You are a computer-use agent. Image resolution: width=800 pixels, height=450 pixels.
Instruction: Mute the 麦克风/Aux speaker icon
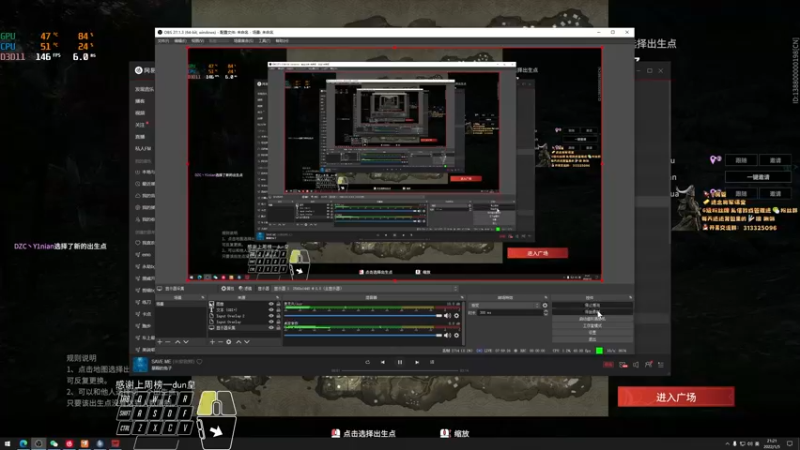tap(447, 316)
